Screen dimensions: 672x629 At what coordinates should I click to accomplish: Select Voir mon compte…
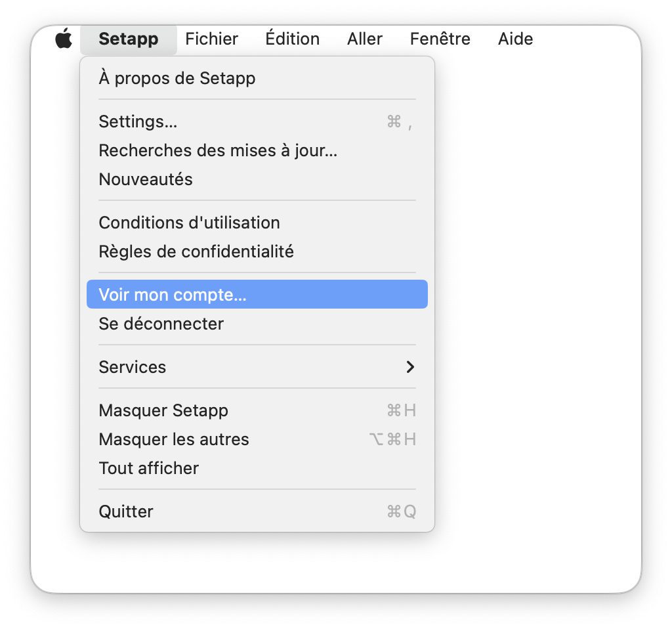coord(257,295)
